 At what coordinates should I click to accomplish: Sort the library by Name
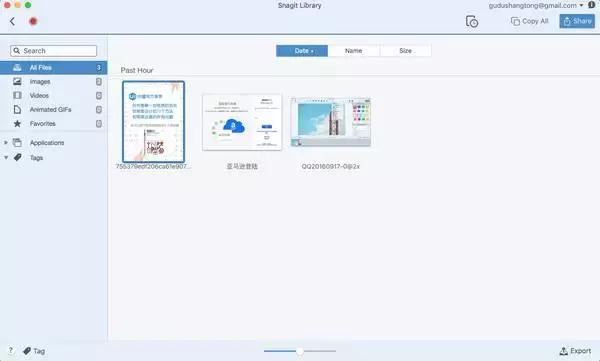point(354,51)
